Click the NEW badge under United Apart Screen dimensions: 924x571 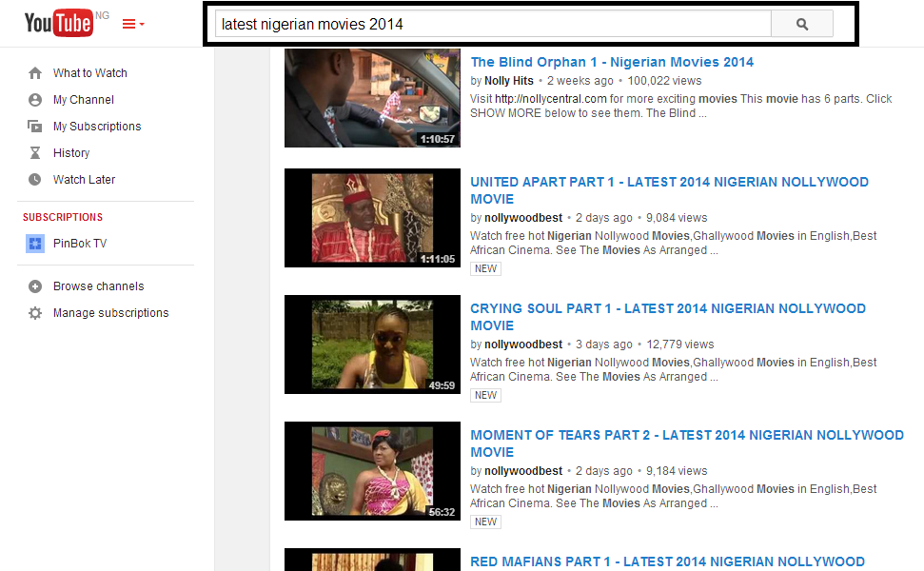[485, 268]
